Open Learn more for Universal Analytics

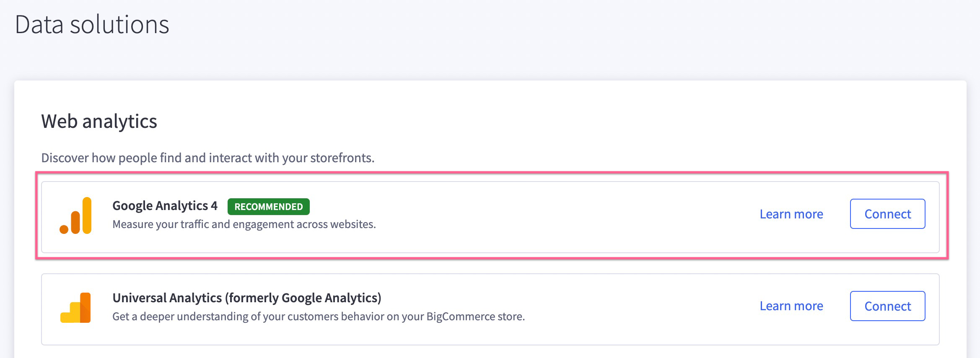coord(791,306)
